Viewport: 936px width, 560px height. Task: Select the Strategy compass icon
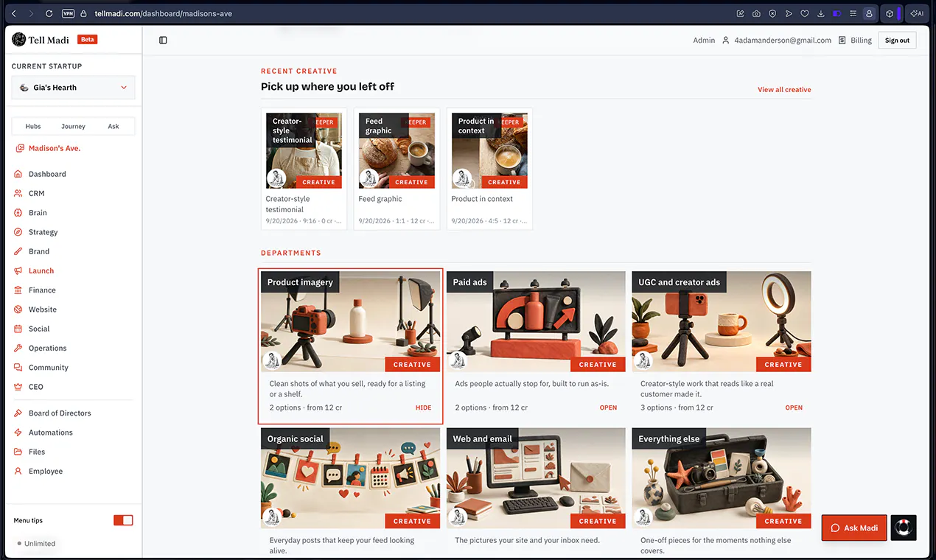(x=18, y=232)
